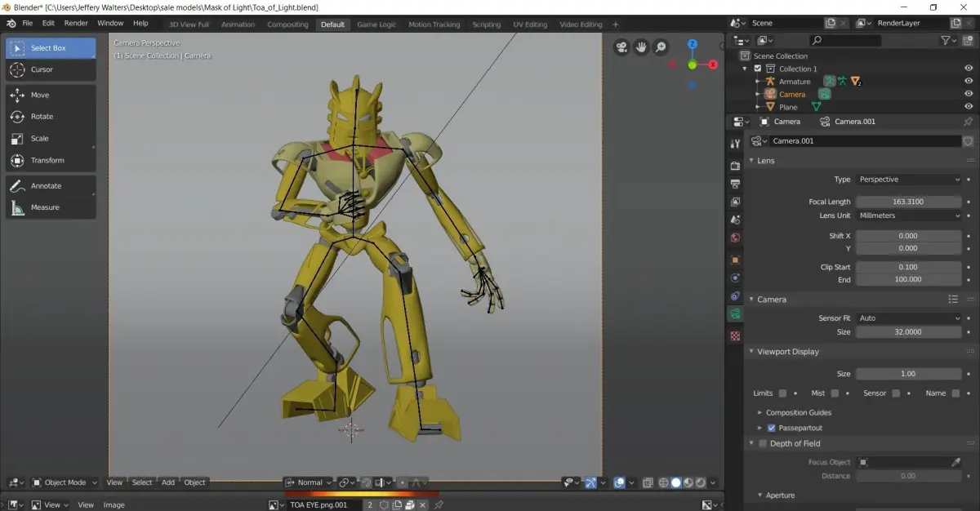Image resolution: width=980 pixels, height=511 pixels.
Task: Toggle camera view icon in viewport
Action: coord(621,47)
